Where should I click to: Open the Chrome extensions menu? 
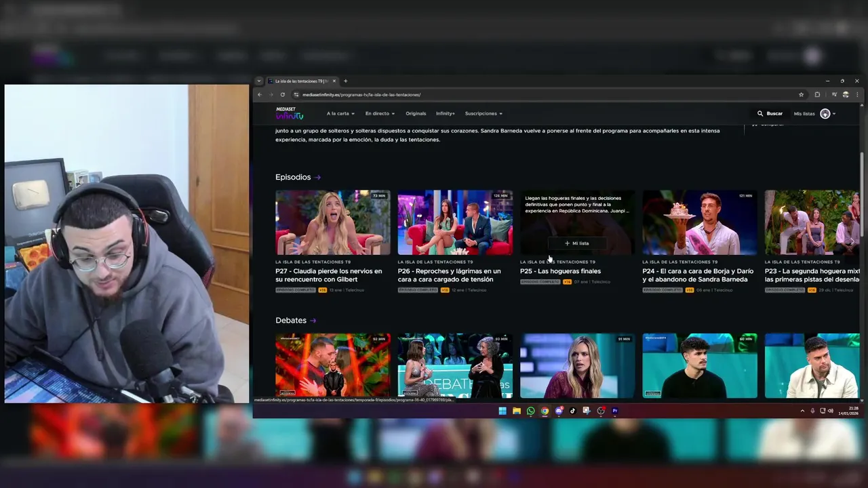click(817, 95)
